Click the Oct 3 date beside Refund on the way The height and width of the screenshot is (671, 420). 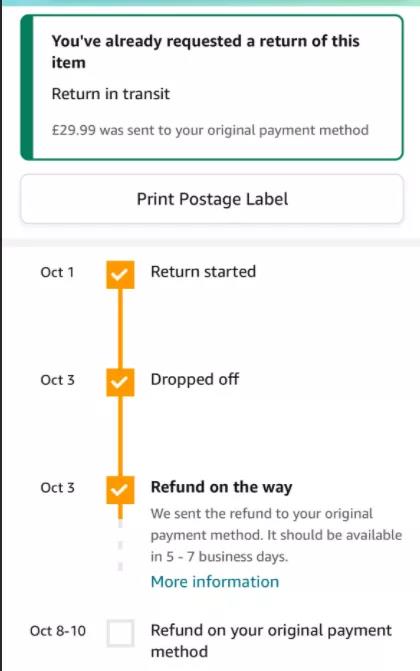point(57,488)
